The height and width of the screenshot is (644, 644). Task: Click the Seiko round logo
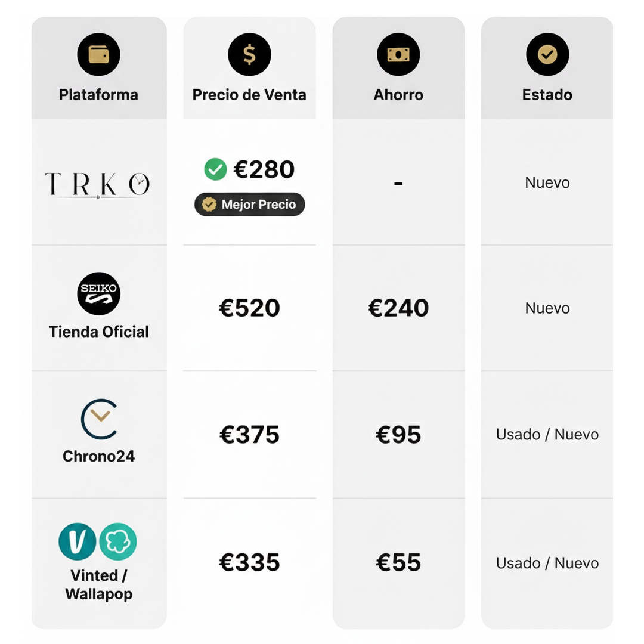98,293
